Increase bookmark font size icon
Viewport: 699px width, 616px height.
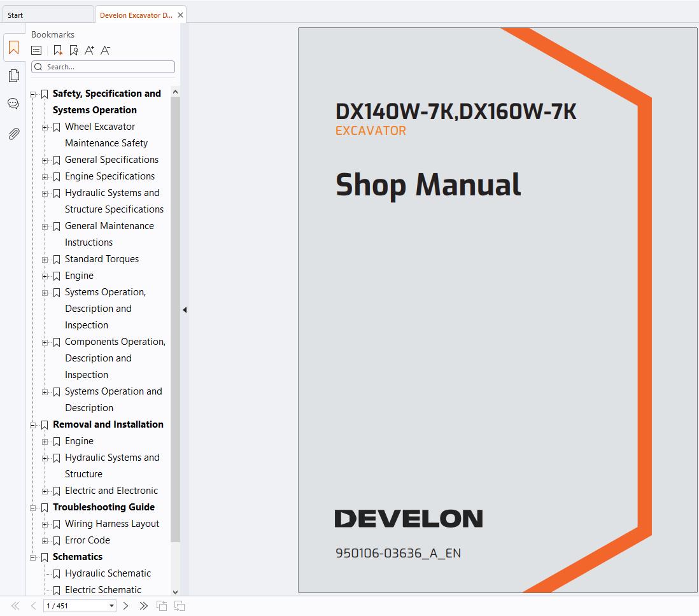[90, 50]
